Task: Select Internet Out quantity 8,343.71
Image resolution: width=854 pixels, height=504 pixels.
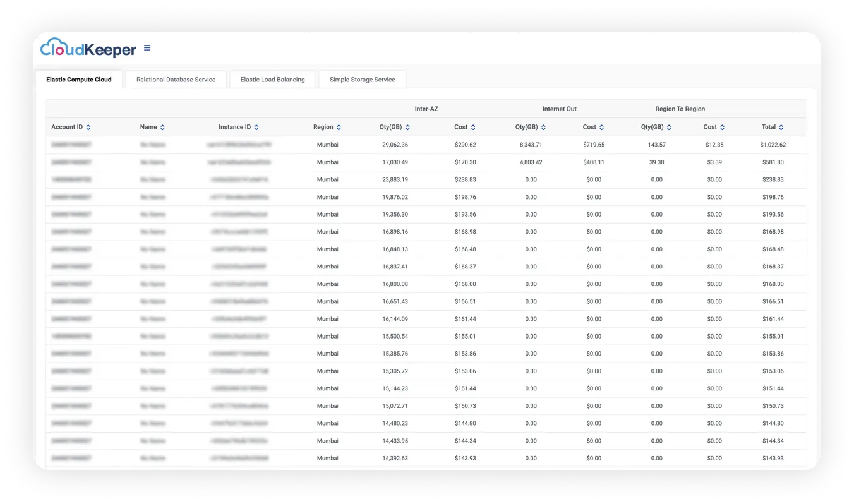Action: 531,145
